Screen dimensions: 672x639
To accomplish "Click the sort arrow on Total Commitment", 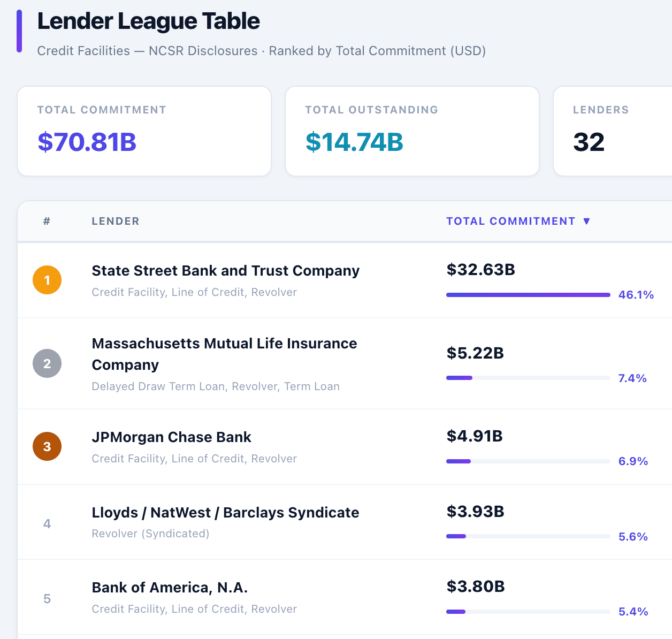I will pyautogui.click(x=587, y=221).
